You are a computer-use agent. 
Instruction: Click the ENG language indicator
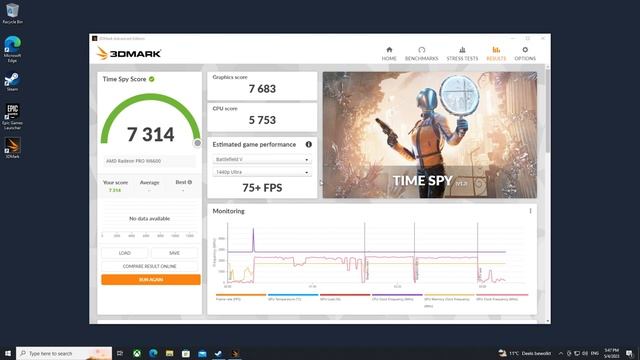click(595, 353)
